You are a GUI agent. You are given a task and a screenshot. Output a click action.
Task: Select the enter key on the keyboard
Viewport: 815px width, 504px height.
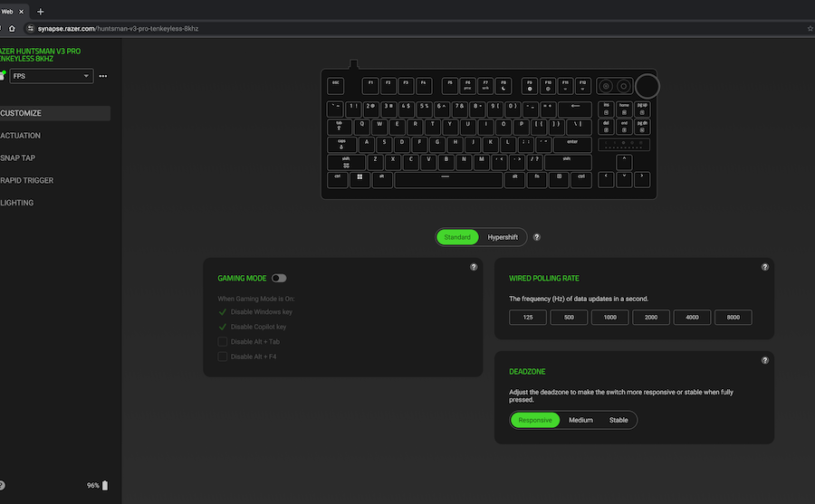pos(572,145)
